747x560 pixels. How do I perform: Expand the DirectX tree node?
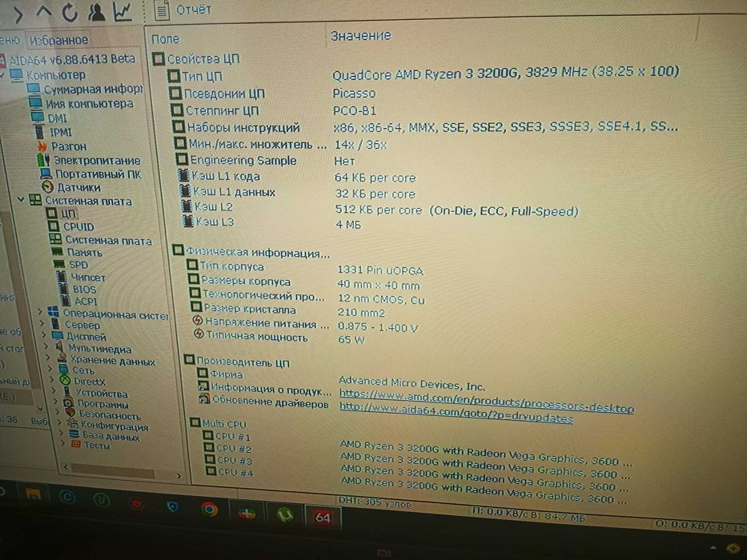52,379
